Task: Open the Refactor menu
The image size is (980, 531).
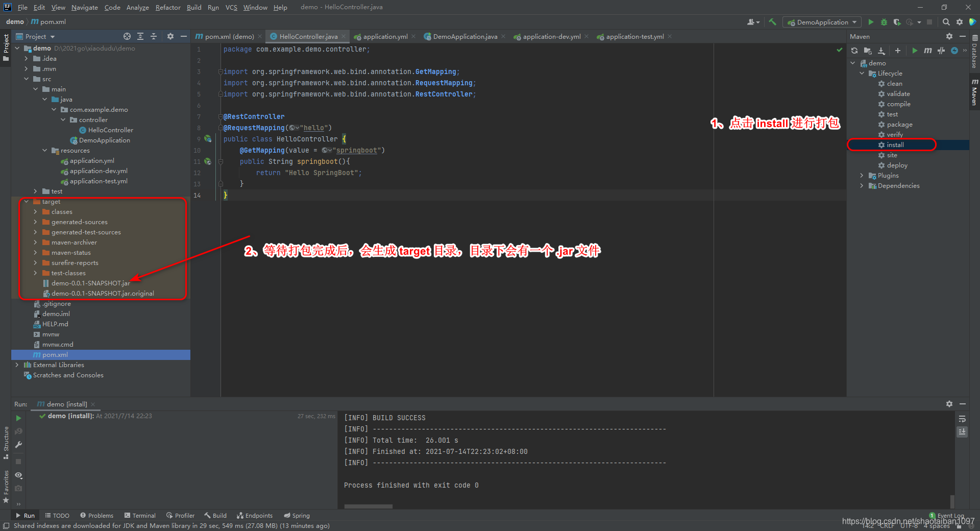Action: pyautogui.click(x=168, y=7)
